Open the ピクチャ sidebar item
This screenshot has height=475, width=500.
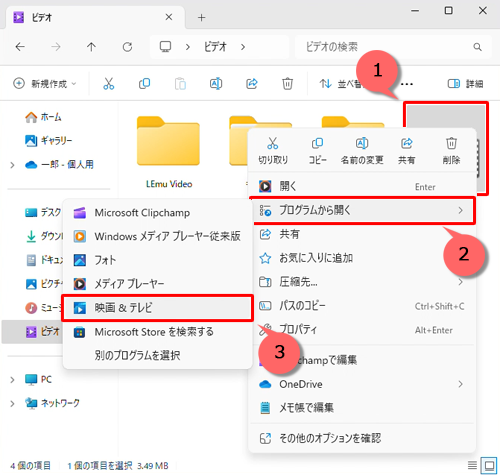43,284
